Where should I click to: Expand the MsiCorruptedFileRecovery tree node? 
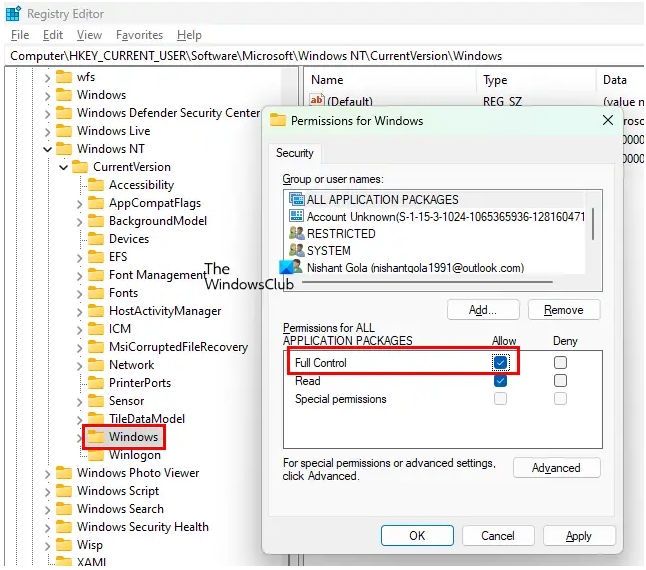(x=80, y=348)
